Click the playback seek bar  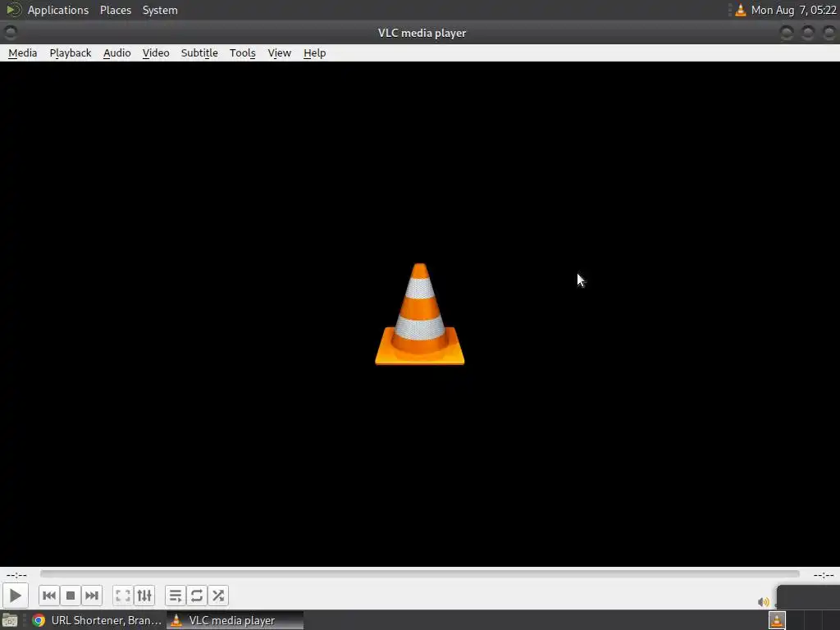coord(419,573)
